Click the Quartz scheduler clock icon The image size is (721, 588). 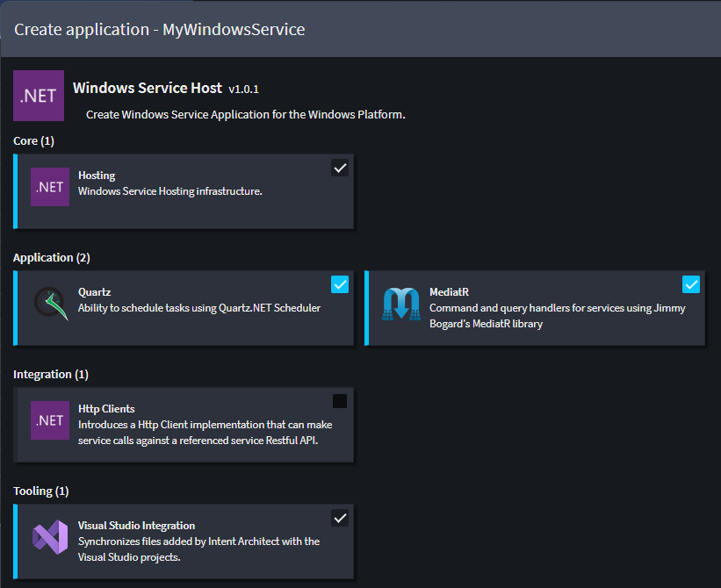click(x=50, y=304)
